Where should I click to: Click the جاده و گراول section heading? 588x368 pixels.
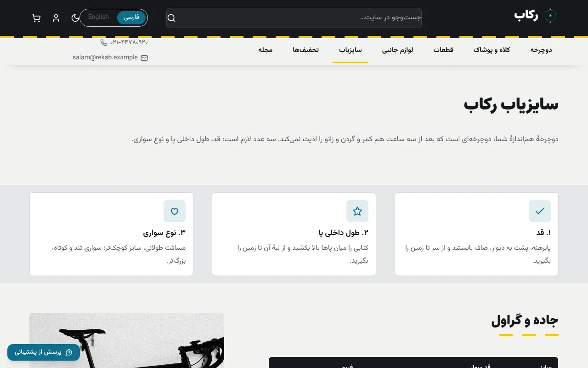point(525,321)
